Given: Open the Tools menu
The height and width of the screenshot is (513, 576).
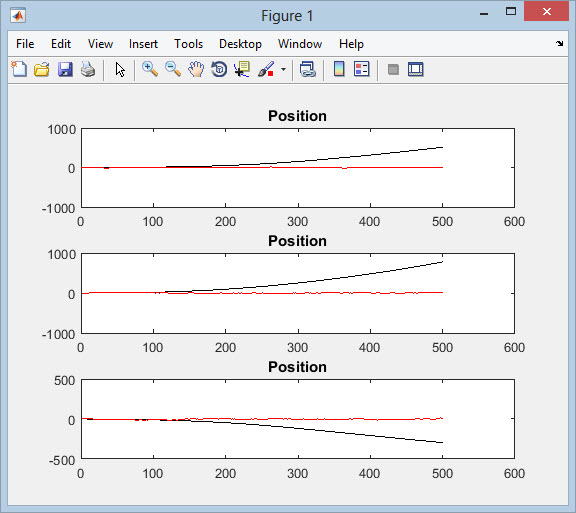Looking at the screenshot, I should (188, 44).
